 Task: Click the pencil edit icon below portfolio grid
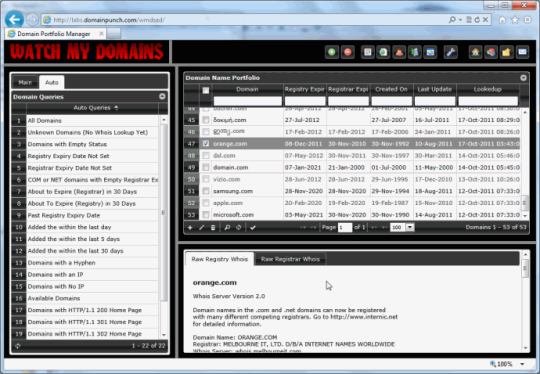(x=201, y=227)
